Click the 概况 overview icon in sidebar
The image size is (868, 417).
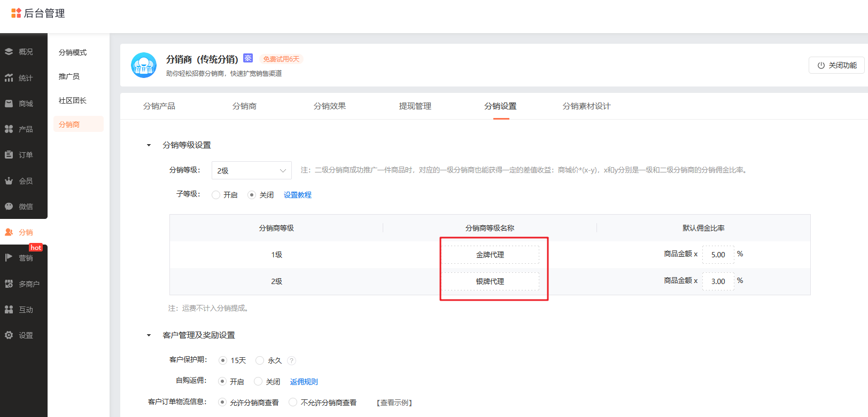9,52
